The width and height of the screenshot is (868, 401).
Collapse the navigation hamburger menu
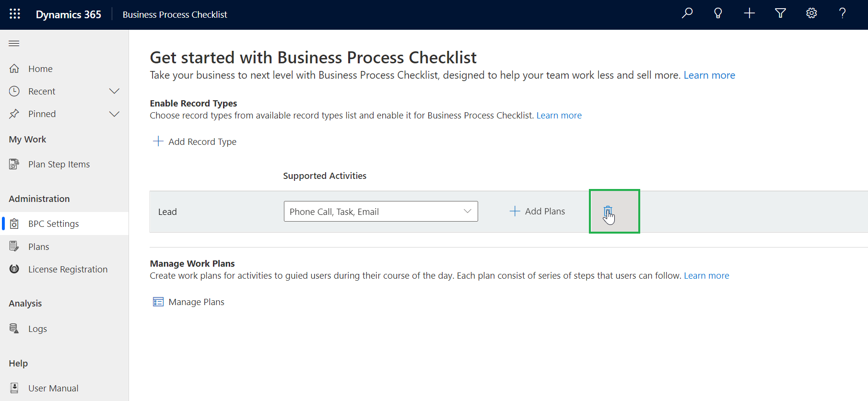tap(14, 44)
